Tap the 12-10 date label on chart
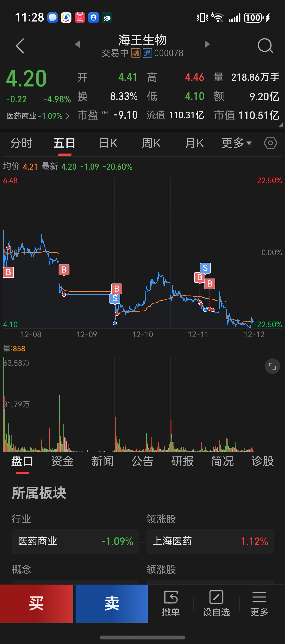Image resolution: width=285 pixels, height=644 pixels. click(x=142, y=334)
